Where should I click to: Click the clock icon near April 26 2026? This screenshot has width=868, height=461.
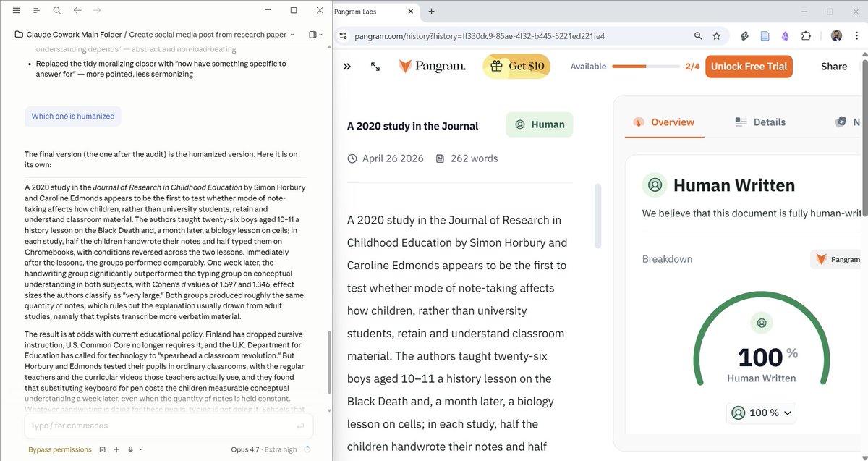[352, 158]
